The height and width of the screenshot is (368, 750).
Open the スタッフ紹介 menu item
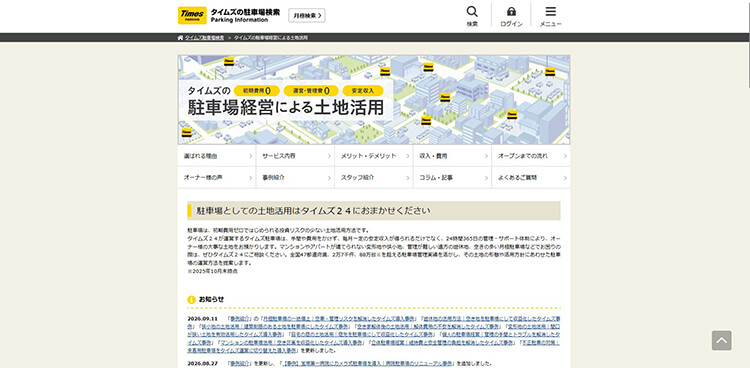pyautogui.click(x=374, y=178)
